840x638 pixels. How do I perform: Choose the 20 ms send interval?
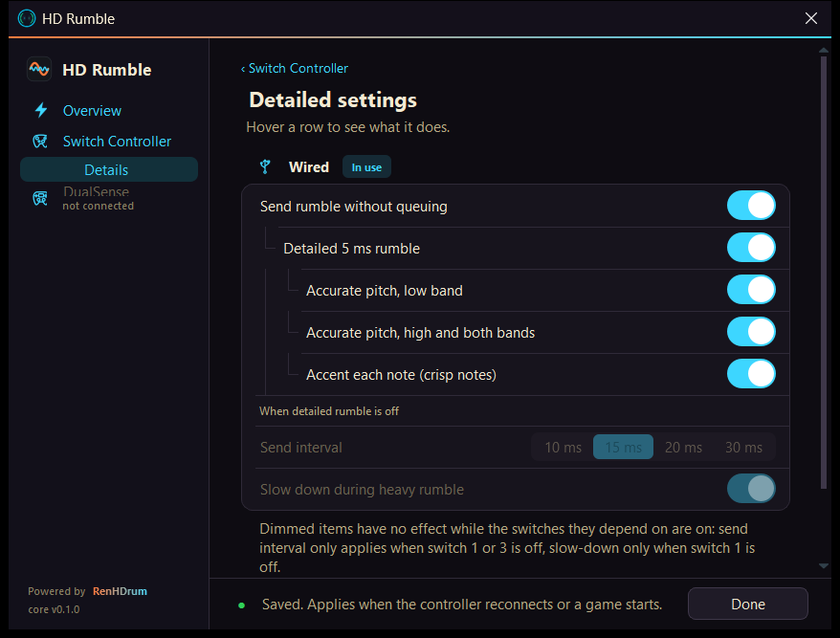[683, 448]
